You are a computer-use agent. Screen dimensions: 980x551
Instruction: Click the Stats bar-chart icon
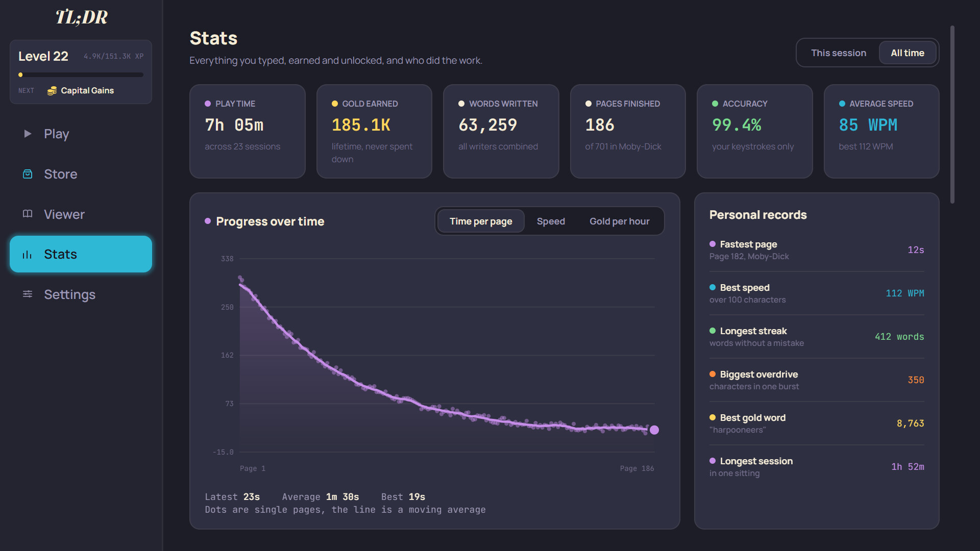[x=28, y=254]
